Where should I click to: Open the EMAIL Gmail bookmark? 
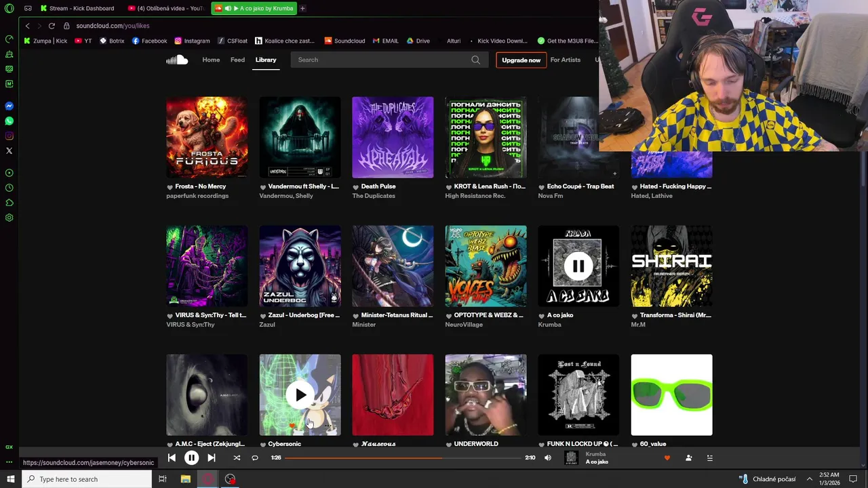coord(386,41)
